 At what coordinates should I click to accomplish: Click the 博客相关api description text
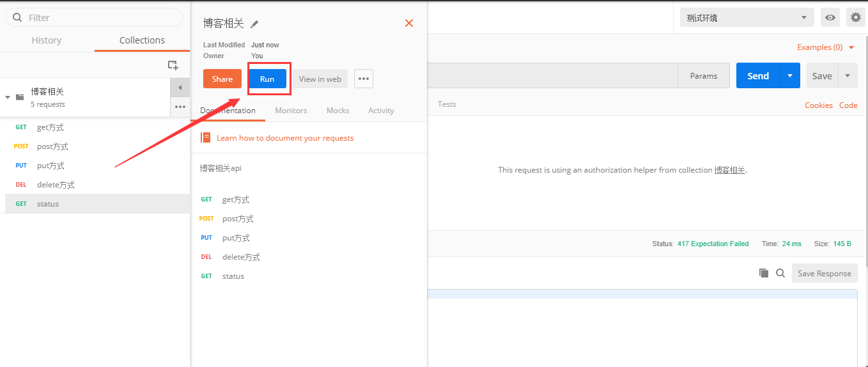click(x=221, y=168)
